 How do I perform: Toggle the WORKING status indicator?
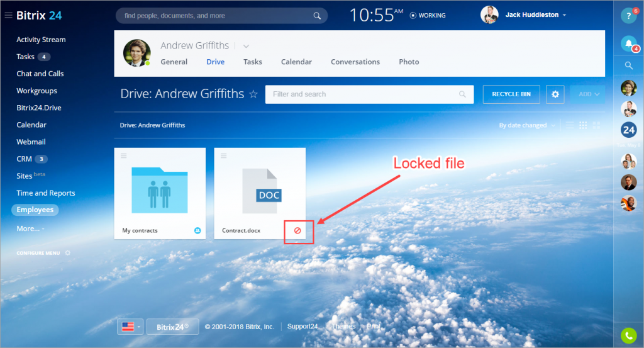coord(428,15)
